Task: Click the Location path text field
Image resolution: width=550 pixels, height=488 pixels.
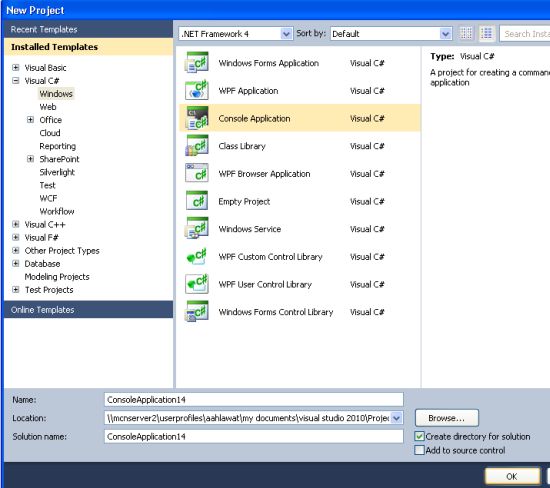Action: click(x=248, y=418)
